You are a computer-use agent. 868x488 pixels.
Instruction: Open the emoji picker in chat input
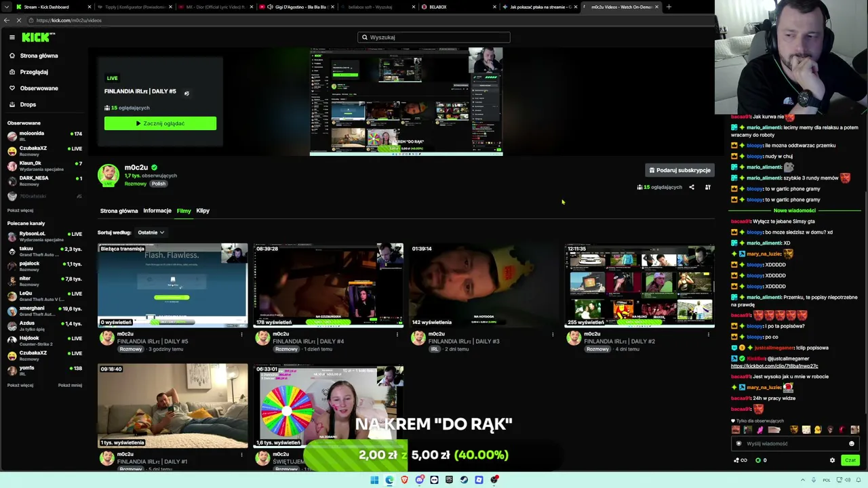(852, 444)
